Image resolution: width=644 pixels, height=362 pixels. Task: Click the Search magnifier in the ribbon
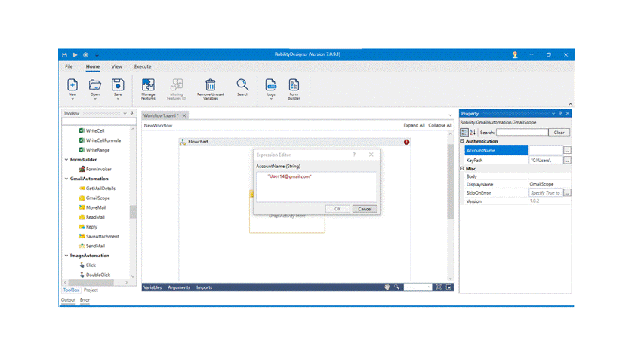[x=242, y=86]
